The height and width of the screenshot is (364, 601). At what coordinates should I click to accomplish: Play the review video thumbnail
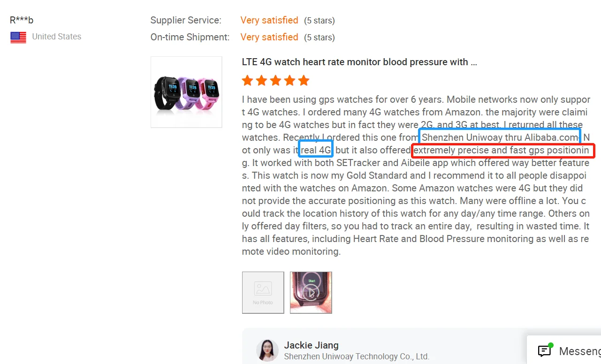[311, 293]
